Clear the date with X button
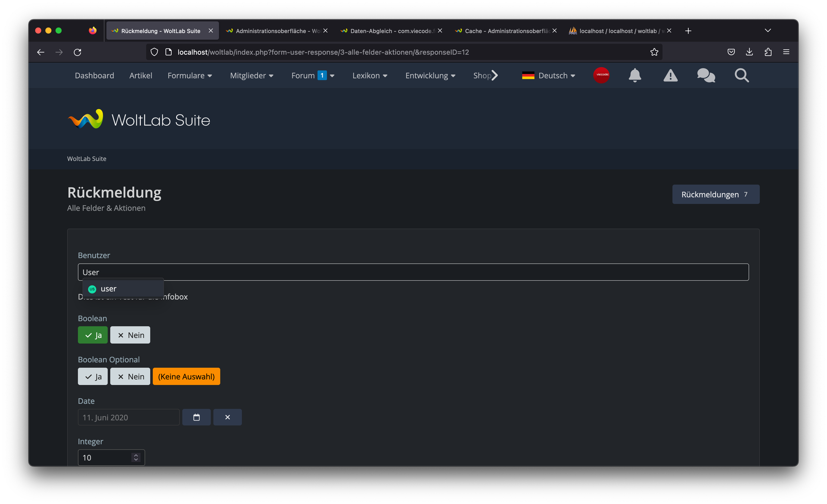Viewport: 827px width, 504px height. tap(227, 417)
